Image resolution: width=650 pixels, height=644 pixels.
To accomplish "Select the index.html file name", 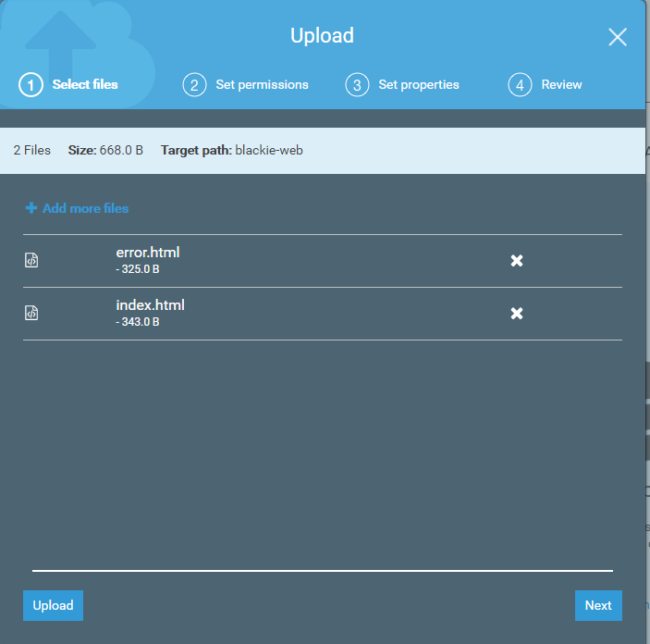I will (x=150, y=305).
